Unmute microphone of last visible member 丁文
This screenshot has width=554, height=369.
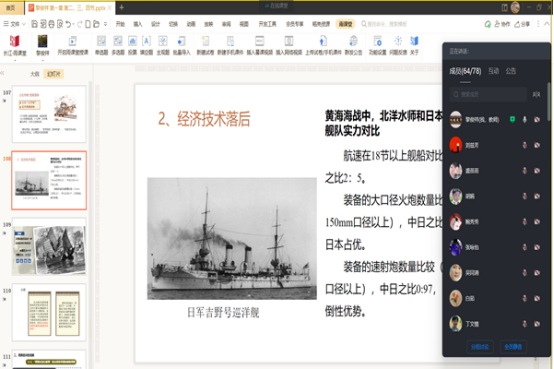(525, 324)
